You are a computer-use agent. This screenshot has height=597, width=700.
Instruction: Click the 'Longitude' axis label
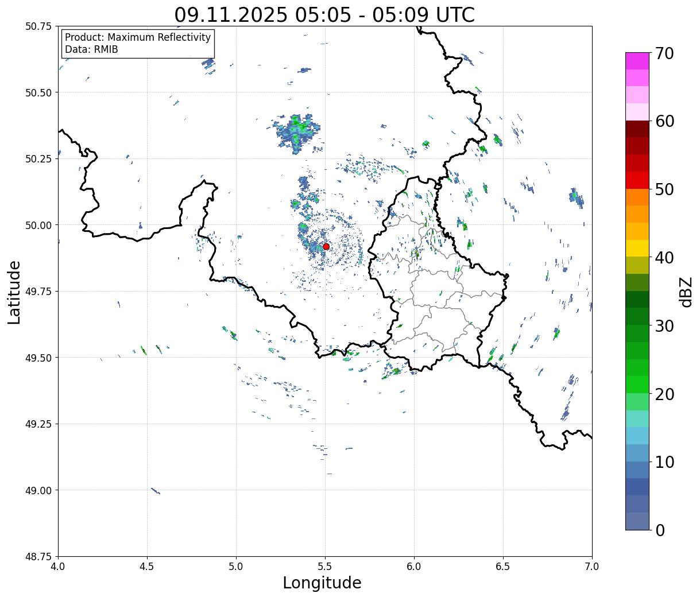coord(322,583)
